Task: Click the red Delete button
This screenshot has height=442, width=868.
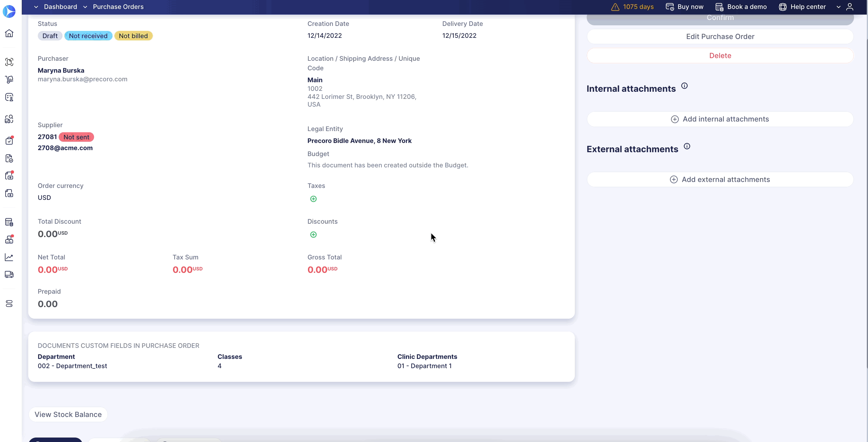Action: 720,56
